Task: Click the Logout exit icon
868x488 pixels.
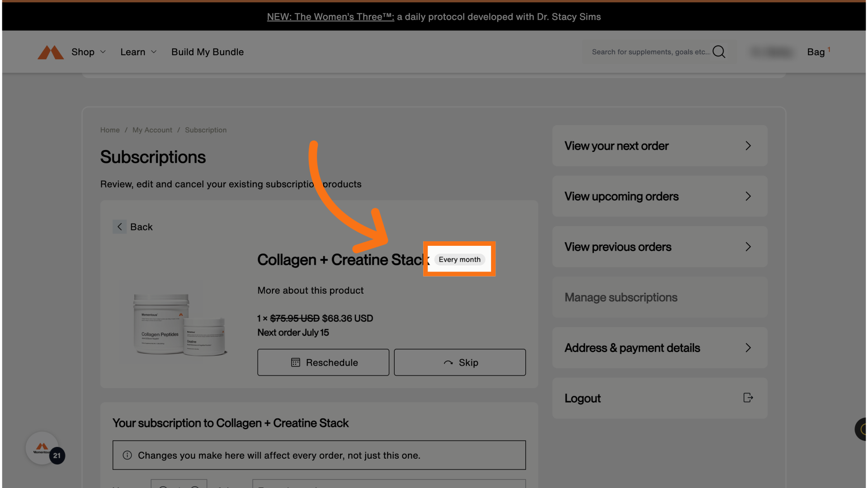Action: coord(748,398)
